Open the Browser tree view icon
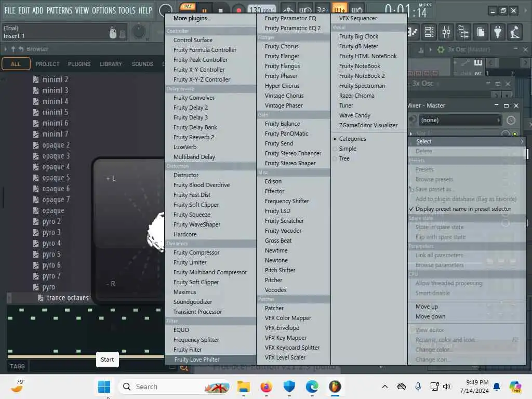The image size is (532, 399). coord(463,32)
